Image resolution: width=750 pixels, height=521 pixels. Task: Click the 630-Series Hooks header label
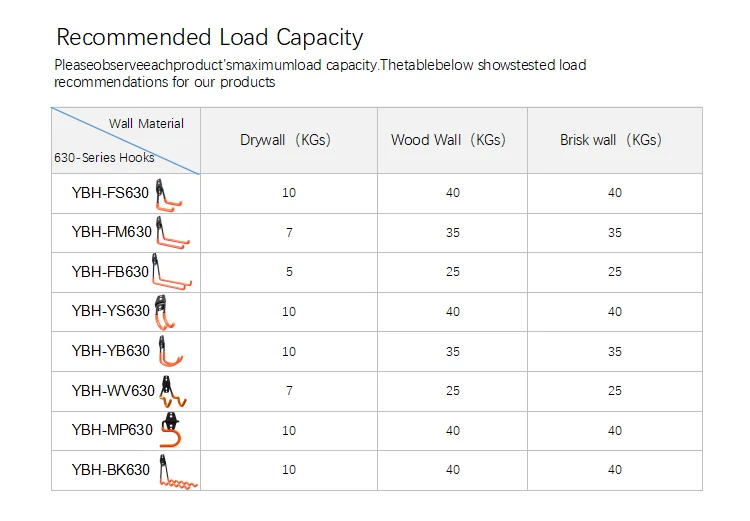[103, 158]
